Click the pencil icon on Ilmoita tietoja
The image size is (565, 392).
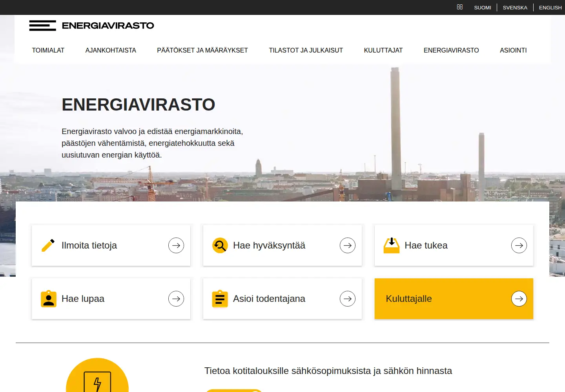pyautogui.click(x=48, y=245)
